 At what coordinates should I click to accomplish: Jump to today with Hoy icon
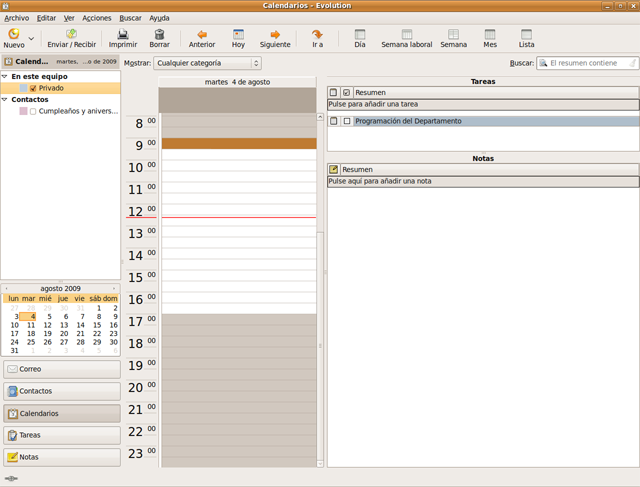click(x=238, y=34)
